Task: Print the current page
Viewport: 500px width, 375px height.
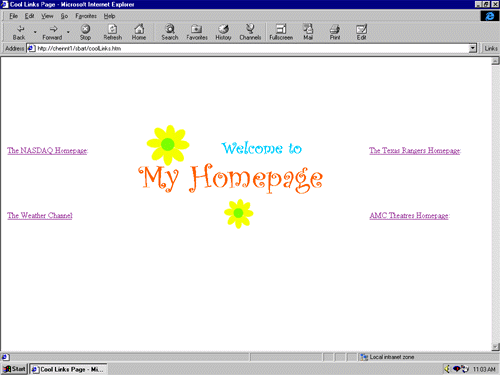Action: point(335,32)
